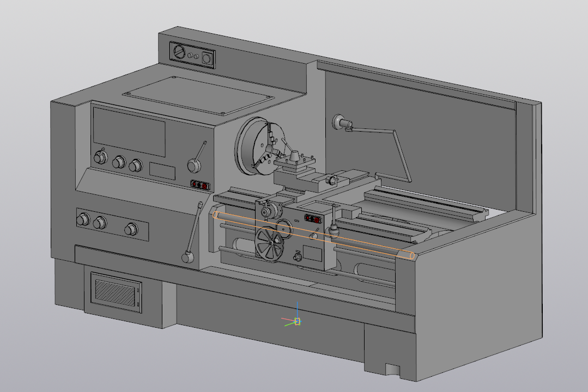
Task: Click the coordinate origin marker below the lathe
Action: pyautogui.click(x=297, y=321)
